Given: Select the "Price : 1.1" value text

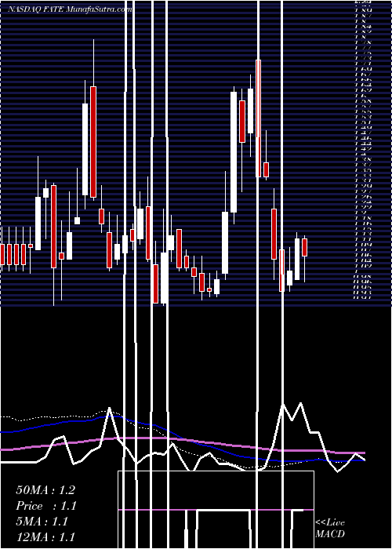Looking at the screenshot, I should (x=46, y=506).
